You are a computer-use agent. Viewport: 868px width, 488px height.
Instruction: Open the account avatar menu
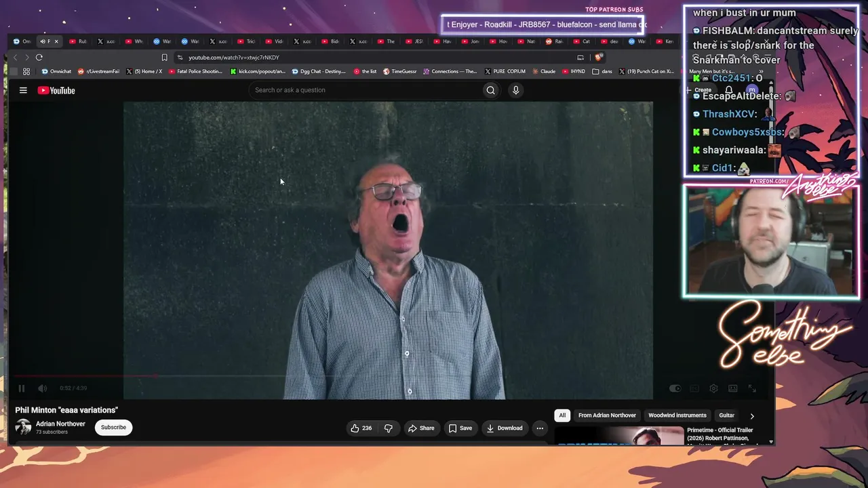(x=751, y=90)
